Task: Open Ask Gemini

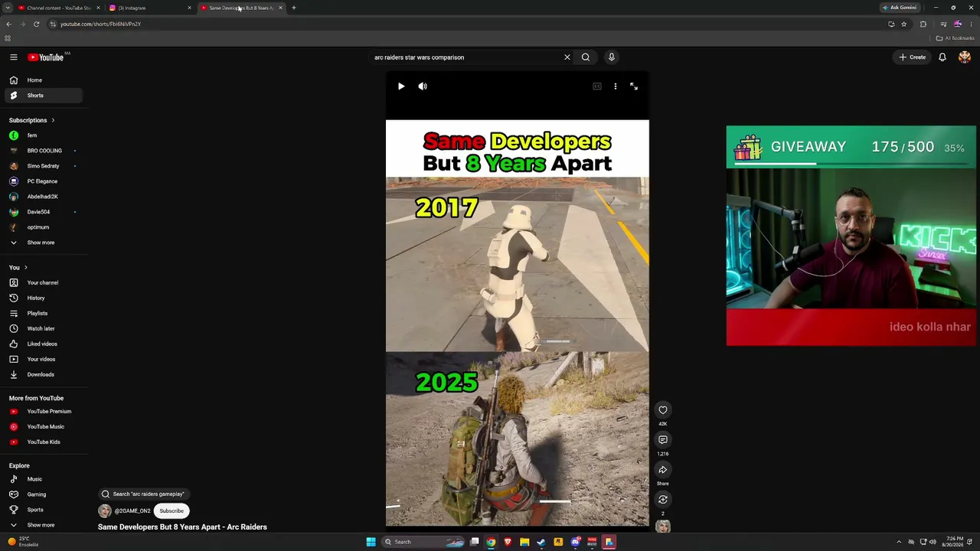Action: coord(900,8)
